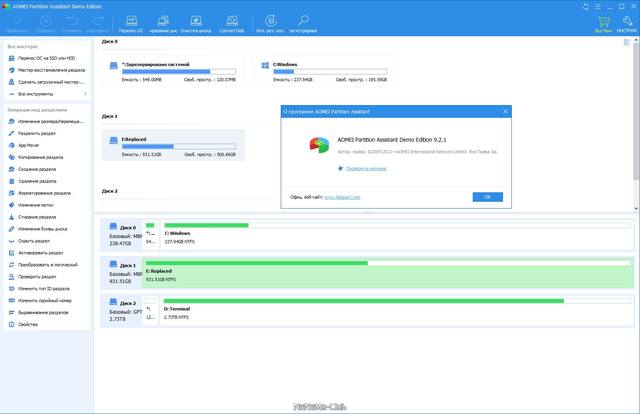
Task: Open Convert Disk in the toolbar
Action: coord(232,24)
